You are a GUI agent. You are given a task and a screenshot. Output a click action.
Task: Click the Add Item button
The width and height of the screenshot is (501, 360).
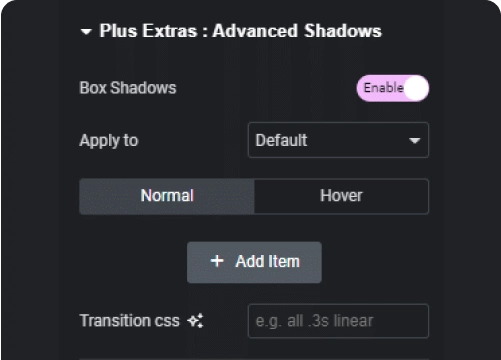254,262
